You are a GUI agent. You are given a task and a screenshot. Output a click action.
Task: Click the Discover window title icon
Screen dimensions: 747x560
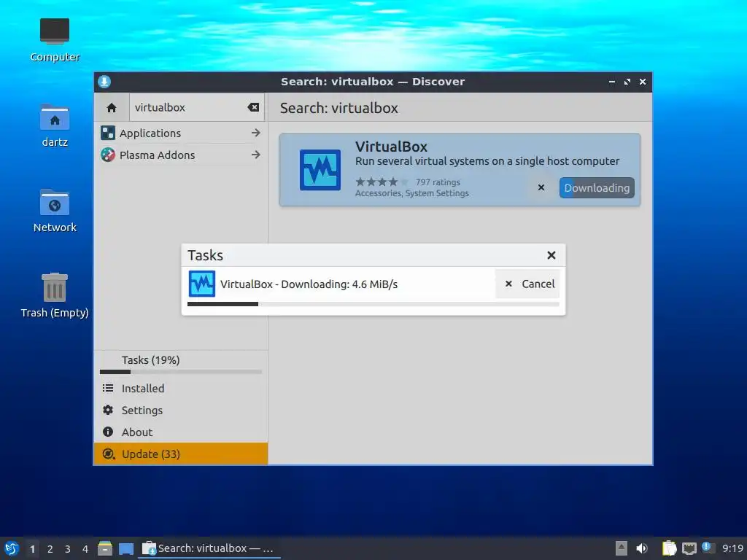pos(104,82)
